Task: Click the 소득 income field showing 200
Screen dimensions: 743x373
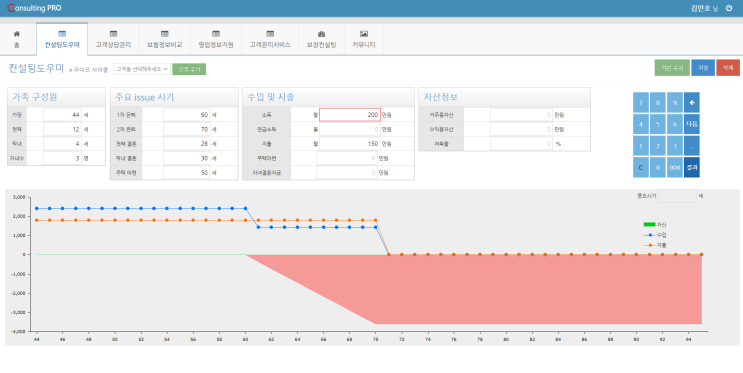Action: (x=350, y=115)
